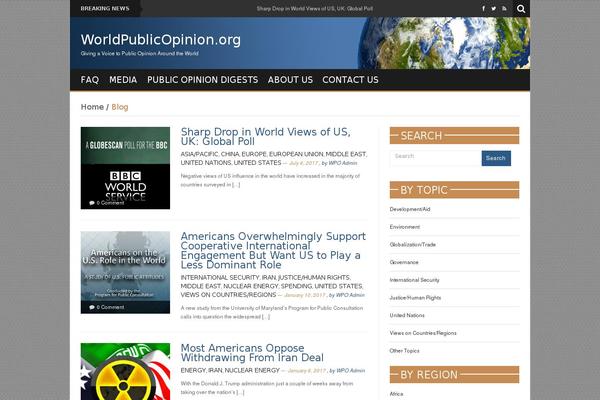Screen dimensions: 600x400
Task: Open the Facebook icon in top bar
Action: (483, 8)
